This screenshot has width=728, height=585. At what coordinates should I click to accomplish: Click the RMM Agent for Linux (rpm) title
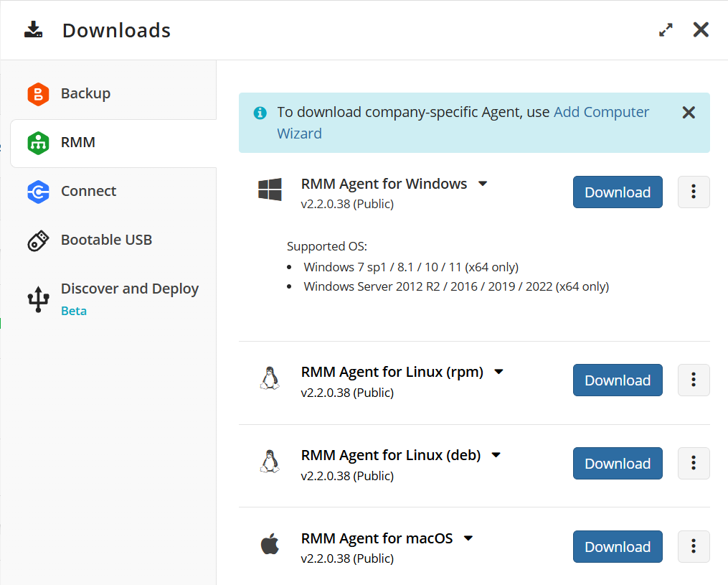coord(392,373)
